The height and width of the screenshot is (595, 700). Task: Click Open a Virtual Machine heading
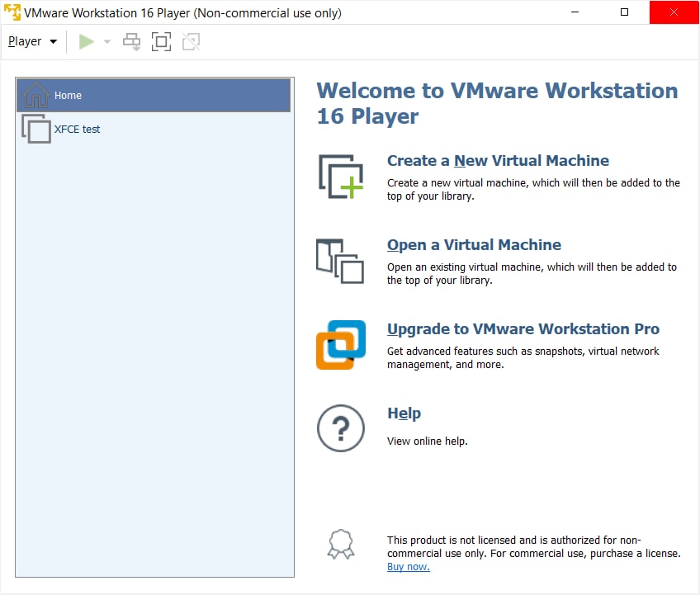[x=474, y=245]
